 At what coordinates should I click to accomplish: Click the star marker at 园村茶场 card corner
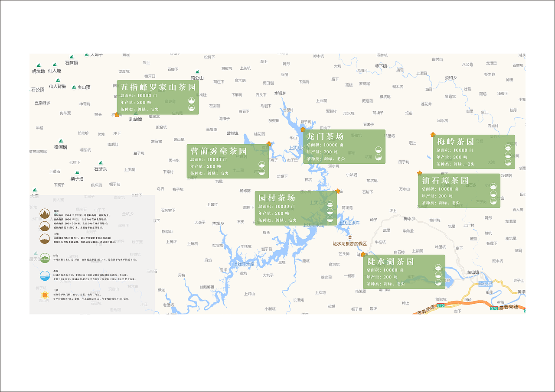(x=337, y=191)
